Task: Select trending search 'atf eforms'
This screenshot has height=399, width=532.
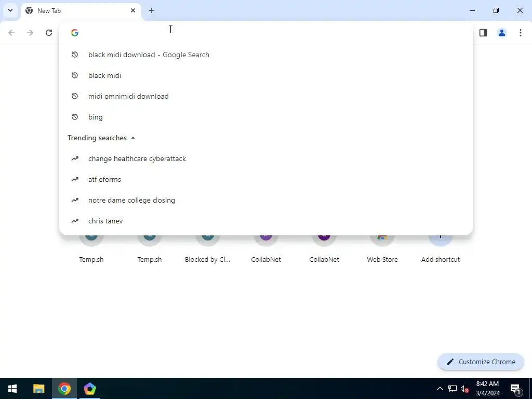Action: coord(265,179)
